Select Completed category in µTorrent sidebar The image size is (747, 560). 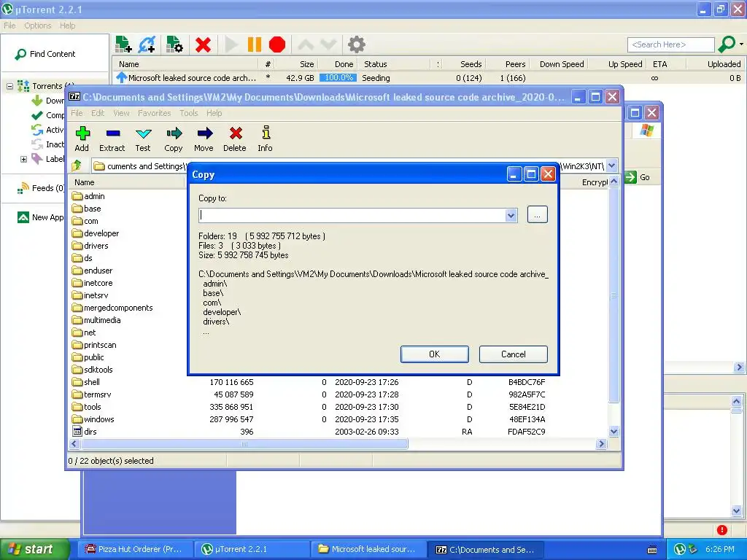(x=48, y=115)
